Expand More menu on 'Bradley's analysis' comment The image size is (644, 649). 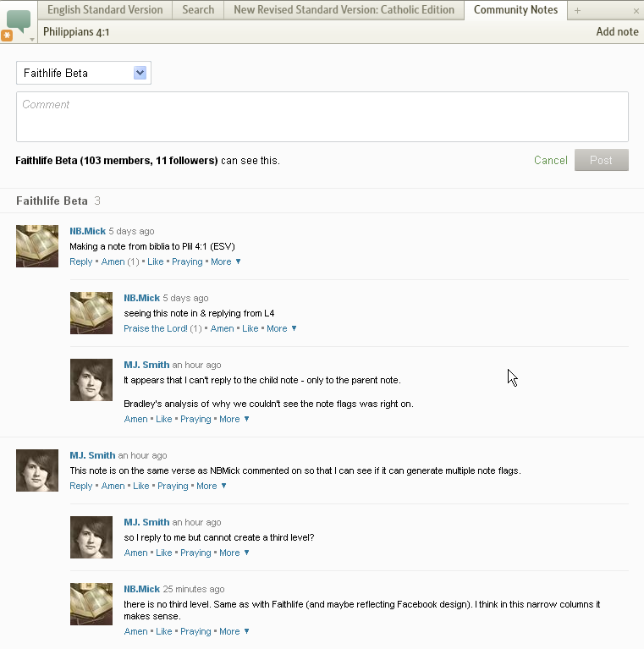pos(234,420)
